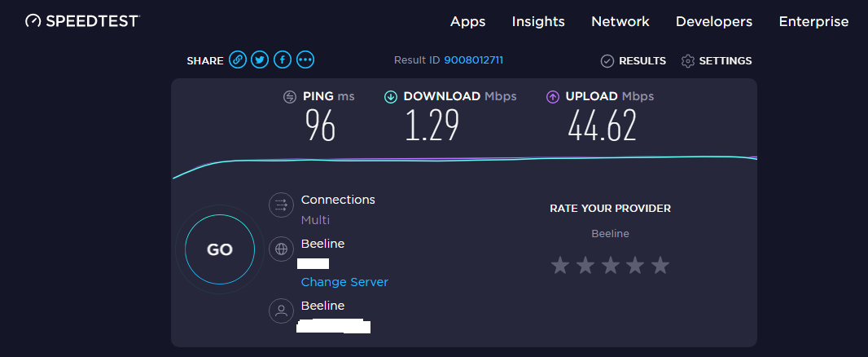Open the Developers menu
Screen dimensions: 868x357
point(714,22)
